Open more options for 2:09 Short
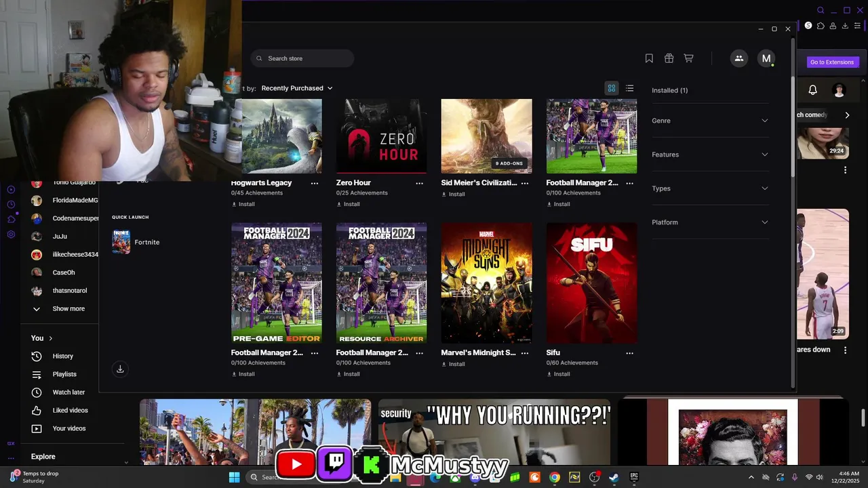 click(845, 350)
